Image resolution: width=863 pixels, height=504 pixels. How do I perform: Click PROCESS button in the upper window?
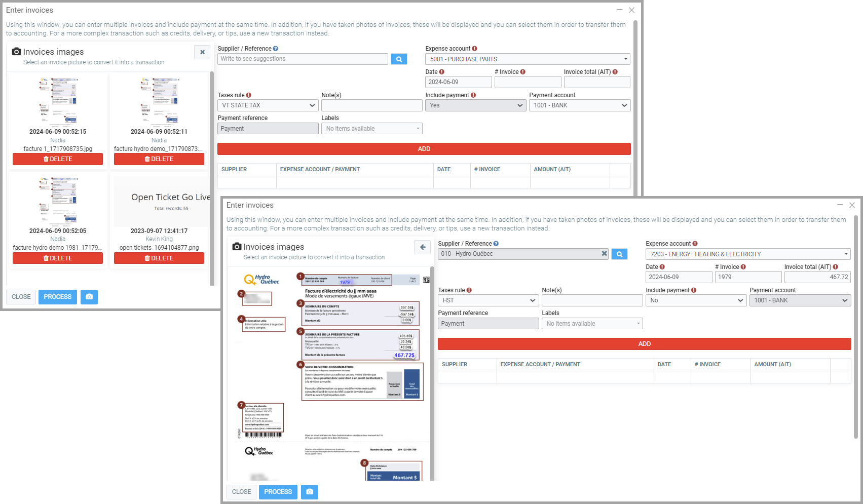tap(58, 297)
